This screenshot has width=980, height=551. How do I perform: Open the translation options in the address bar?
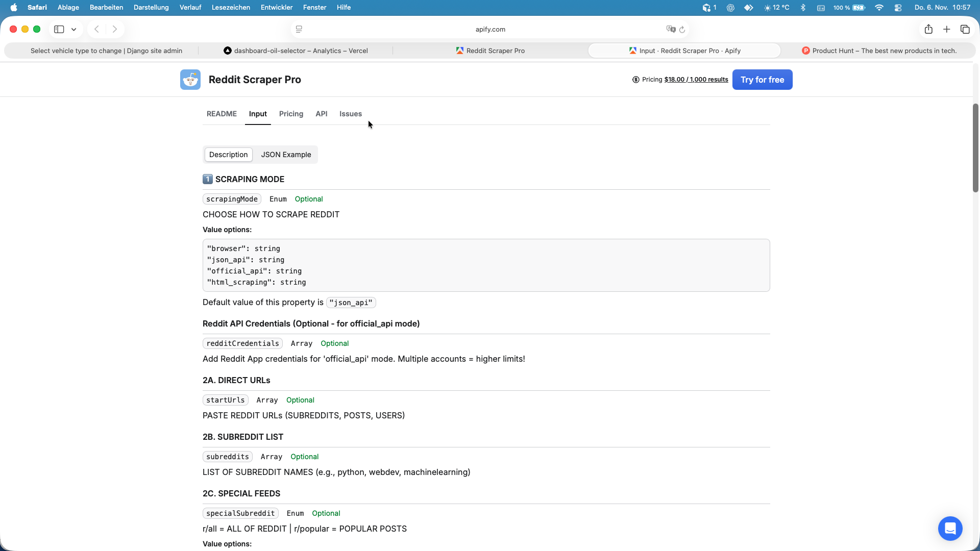pyautogui.click(x=671, y=29)
